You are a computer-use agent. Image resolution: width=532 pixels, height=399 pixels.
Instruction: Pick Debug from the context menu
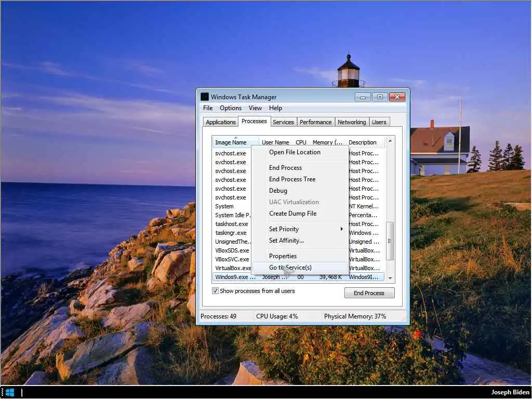click(x=300, y=191)
